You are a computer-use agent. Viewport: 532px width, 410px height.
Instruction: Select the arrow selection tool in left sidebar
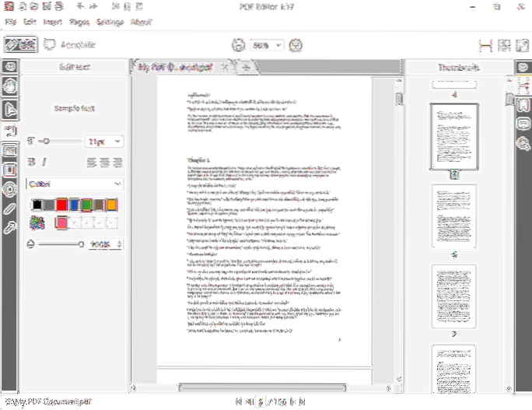click(x=10, y=109)
